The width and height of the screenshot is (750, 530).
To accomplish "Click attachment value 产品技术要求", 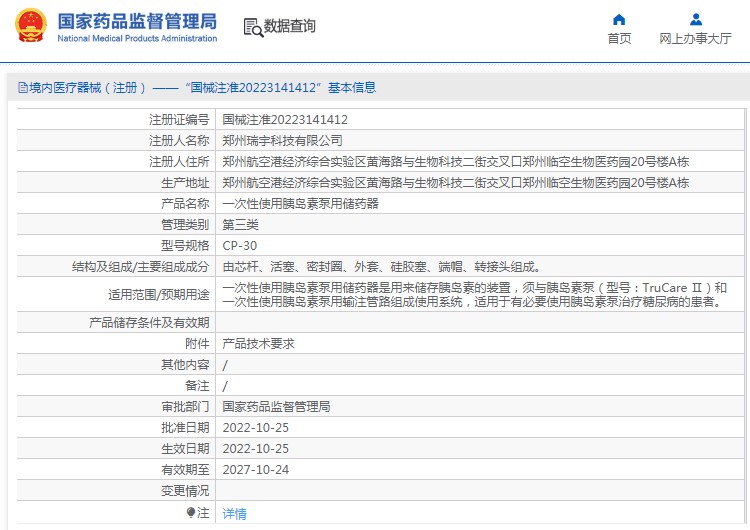I will click(x=258, y=343).
